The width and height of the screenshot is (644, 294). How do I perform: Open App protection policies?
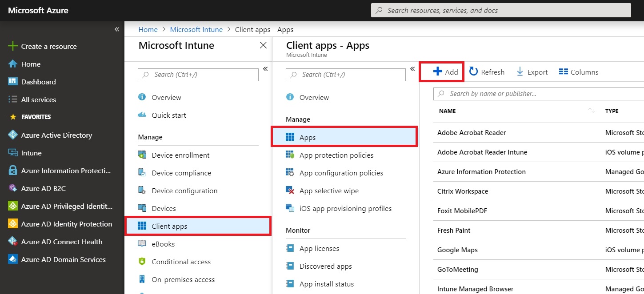[336, 155]
